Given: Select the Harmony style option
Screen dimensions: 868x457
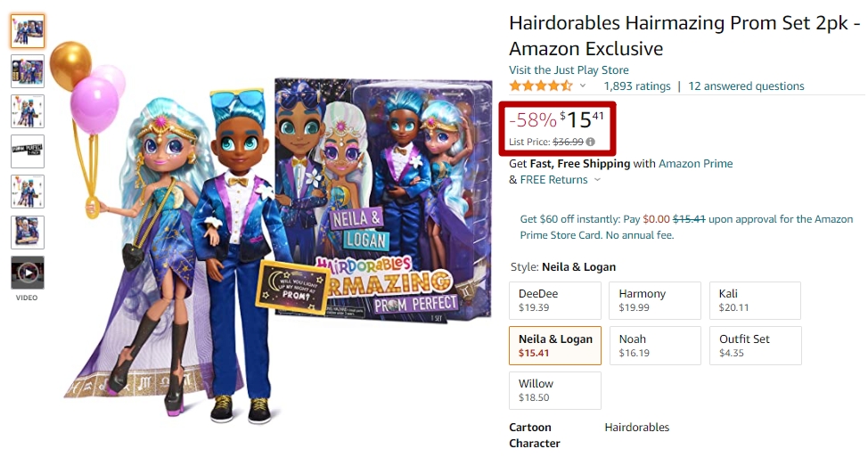Looking at the screenshot, I should pyautogui.click(x=655, y=300).
